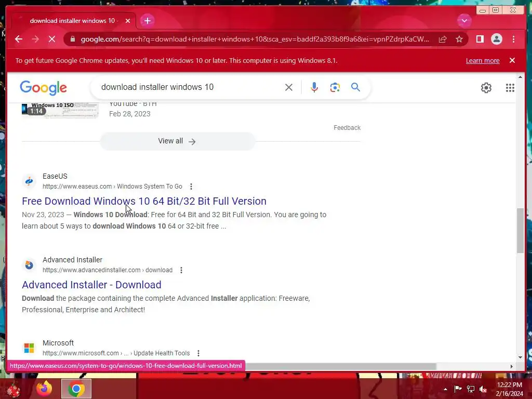The width and height of the screenshot is (532, 399).
Task: Open Chrome three-dot menu
Action: 513,39
